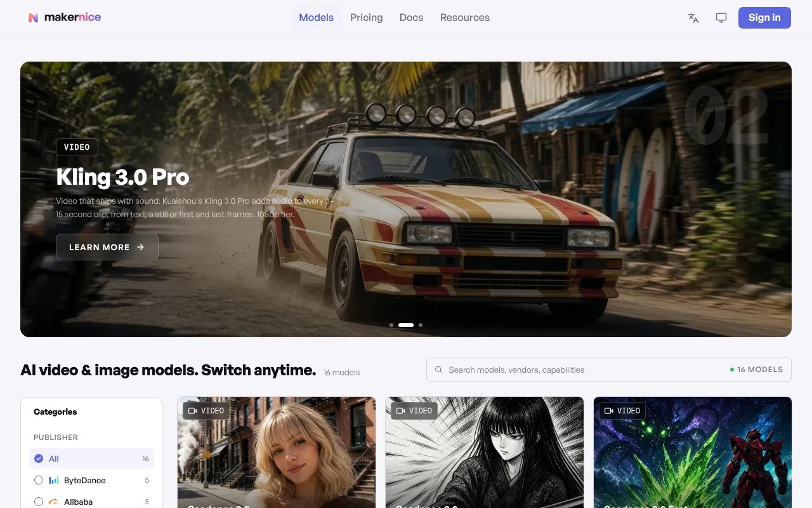Open the blonde woman video model card
This screenshot has height=508, width=812.
tap(277, 452)
